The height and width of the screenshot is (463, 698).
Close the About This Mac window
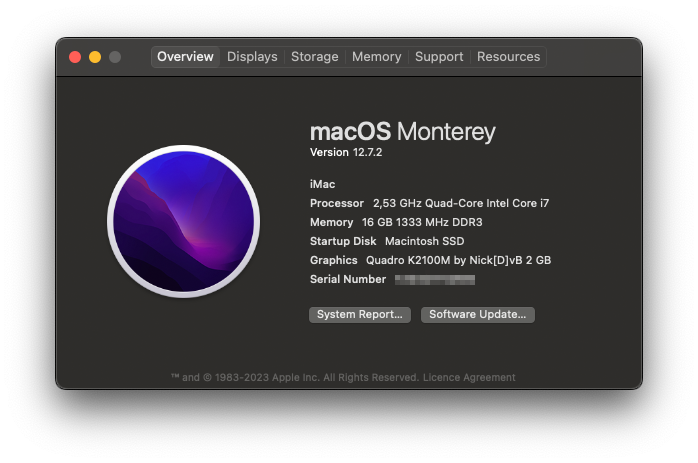pyautogui.click(x=75, y=57)
